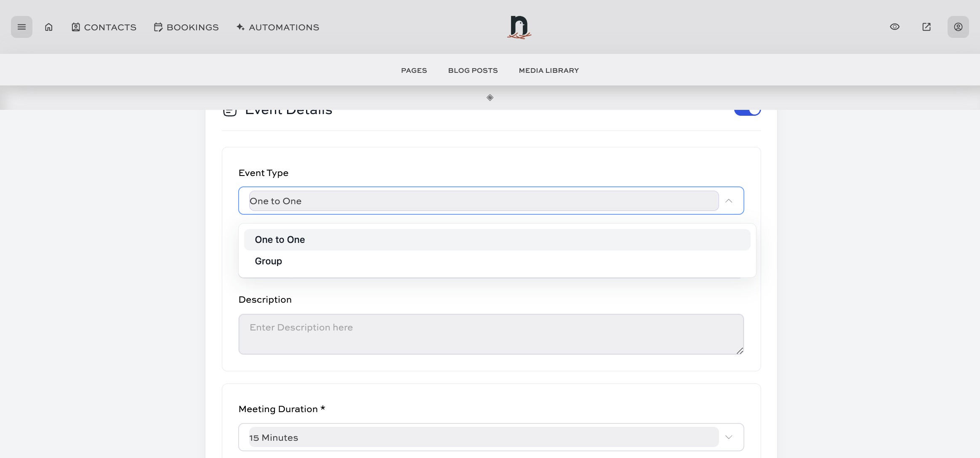The height and width of the screenshot is (458, 980).
Task: Click the nest bird logo
Action: pos(519,27)
